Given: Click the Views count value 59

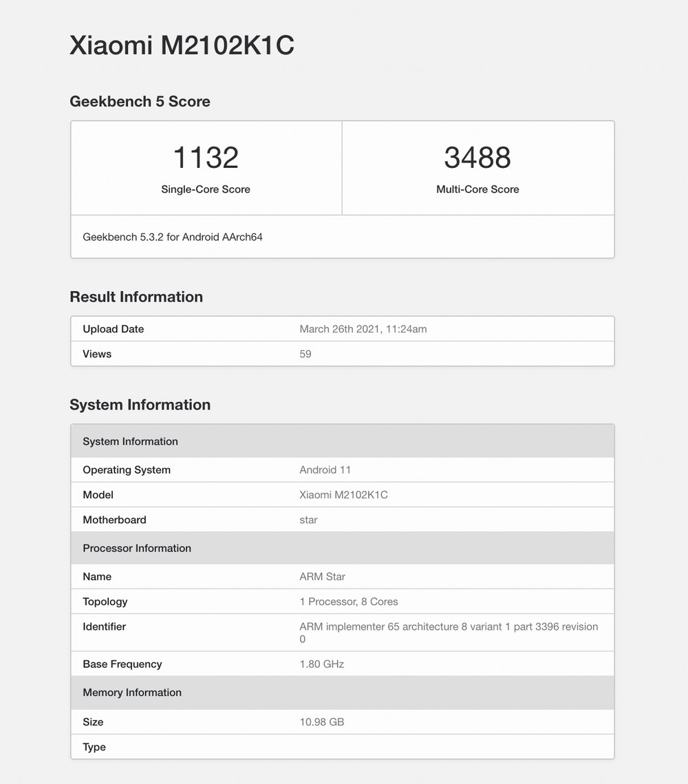Looking at the screenshot, I should (305, 354).
